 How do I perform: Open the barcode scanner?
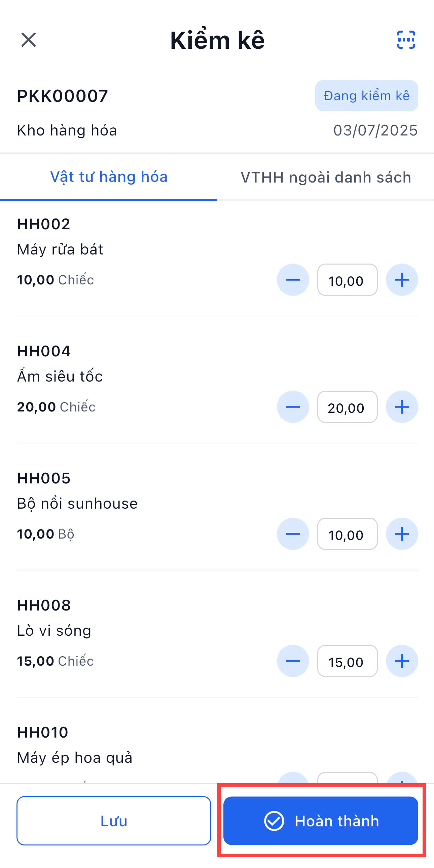[x=406, y=40]
